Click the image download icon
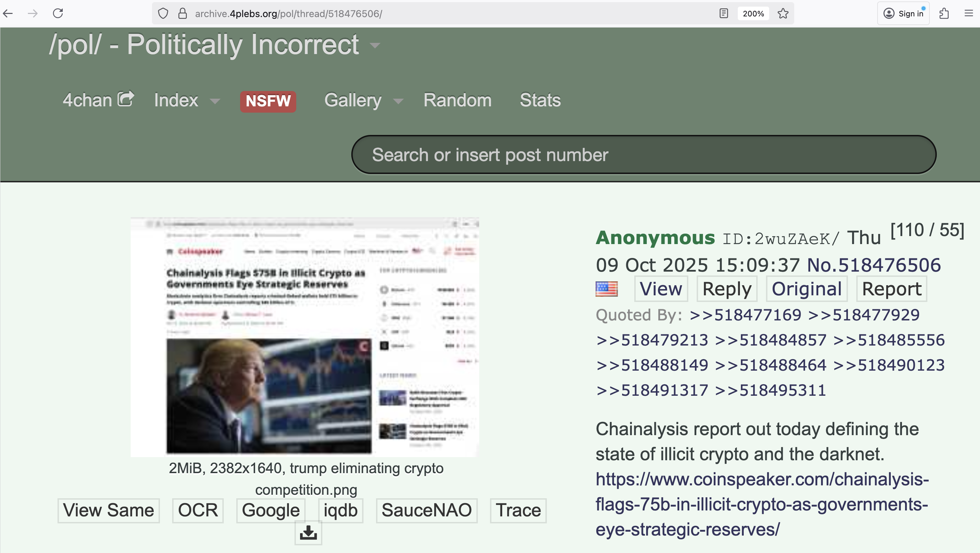 (308, 532)
